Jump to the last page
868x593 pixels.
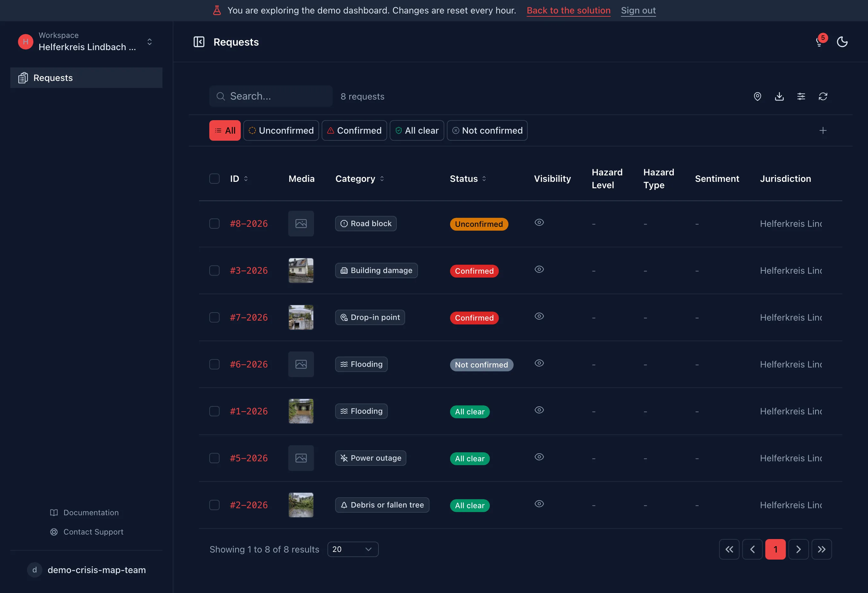(821, 549)
